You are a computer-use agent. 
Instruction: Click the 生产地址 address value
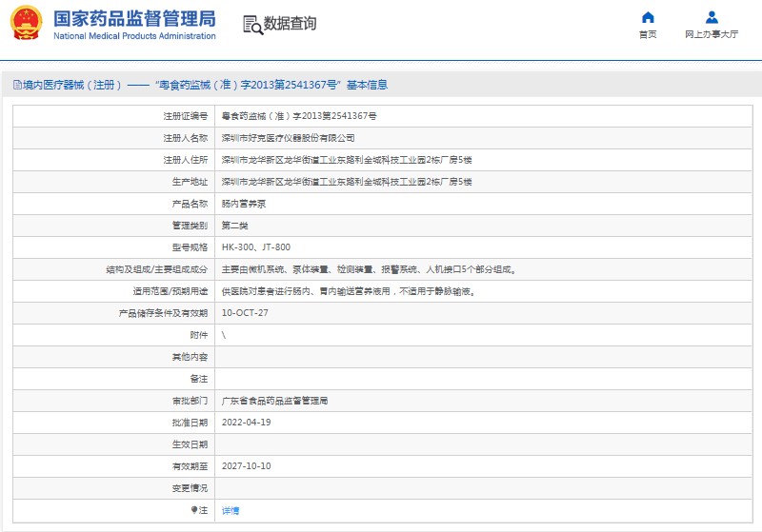tap(347, 182)
